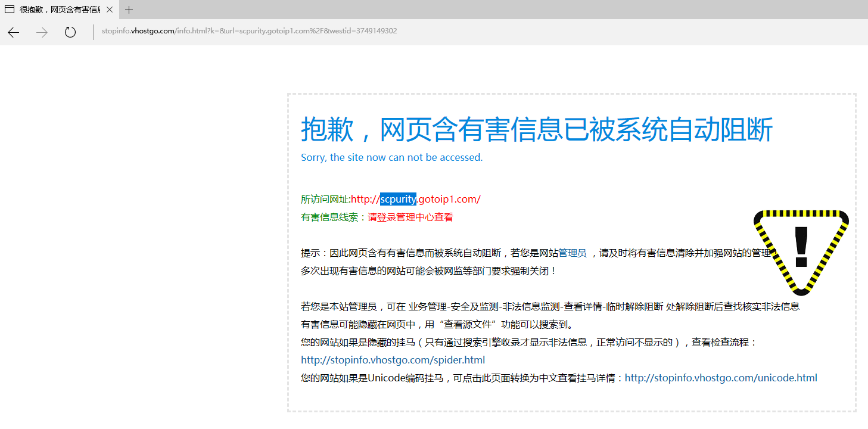Open the 管理员 link
Image resolution: width=868 pixels, height=429 pixels.
(x=572, y=253)
